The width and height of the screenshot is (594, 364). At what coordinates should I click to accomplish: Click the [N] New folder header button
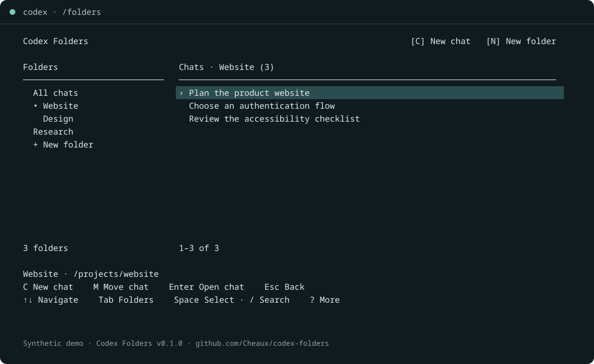[521, 41]
